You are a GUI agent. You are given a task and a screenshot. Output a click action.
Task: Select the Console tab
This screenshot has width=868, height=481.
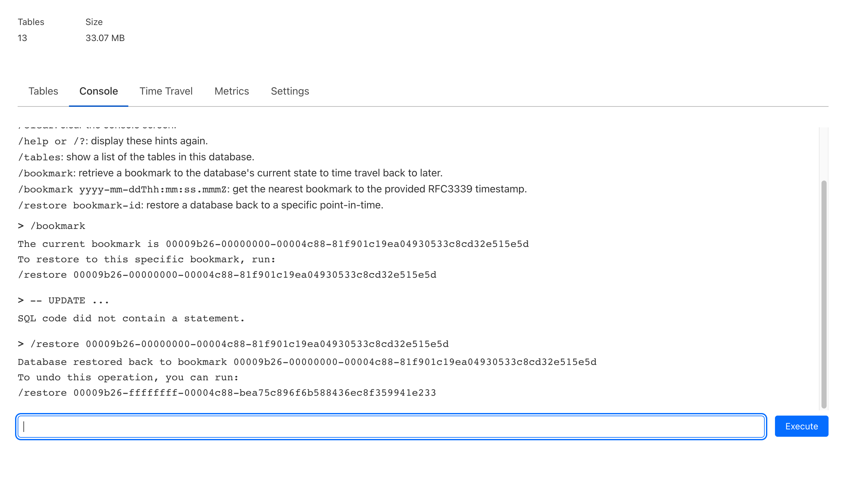click(98, 91)
